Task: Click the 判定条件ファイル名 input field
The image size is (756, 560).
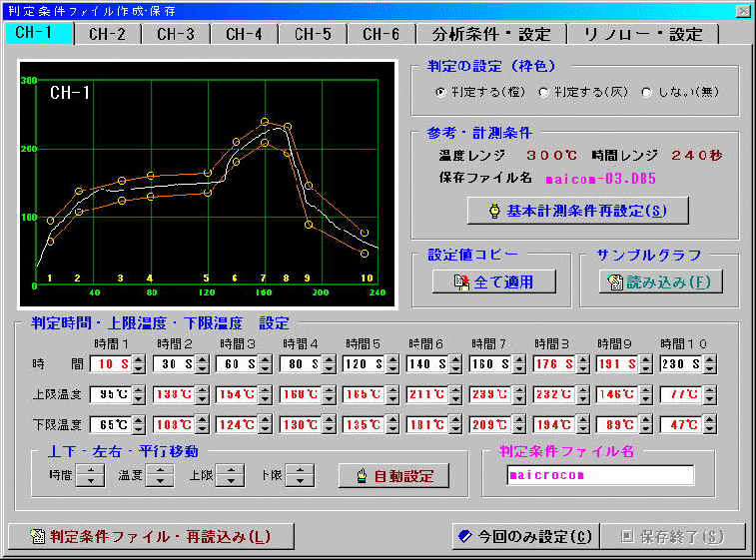Action: click(600, 475)
